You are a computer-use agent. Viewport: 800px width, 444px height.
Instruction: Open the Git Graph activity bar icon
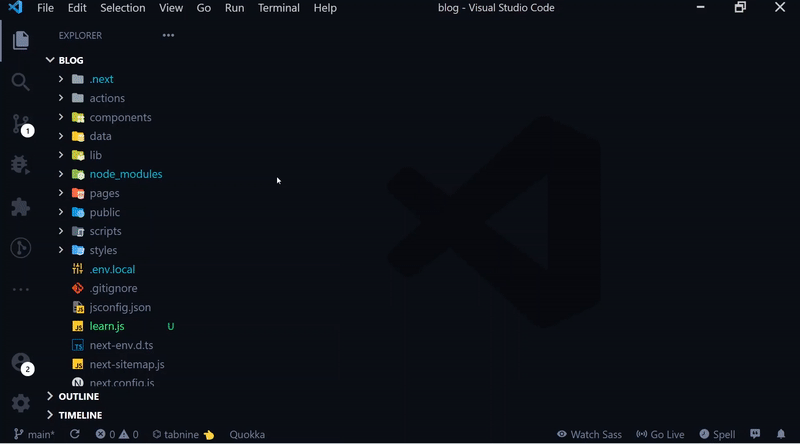click(x=20, y=248)
